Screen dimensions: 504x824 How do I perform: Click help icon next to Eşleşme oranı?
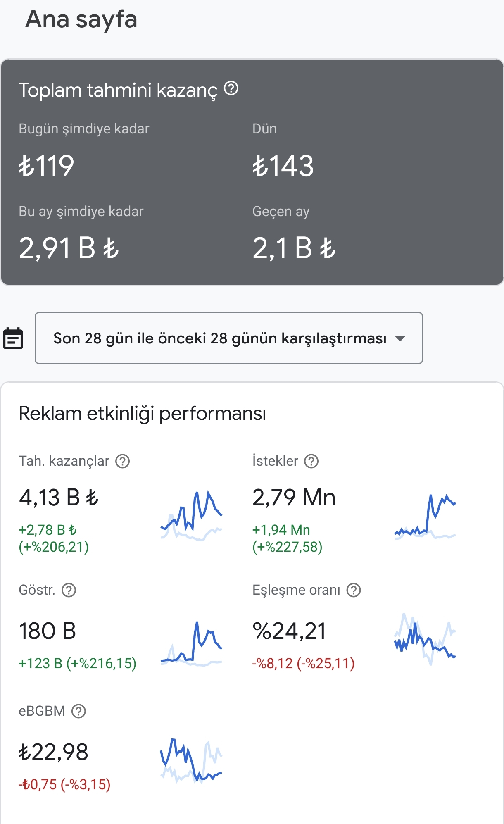click(x=354, y=590)
